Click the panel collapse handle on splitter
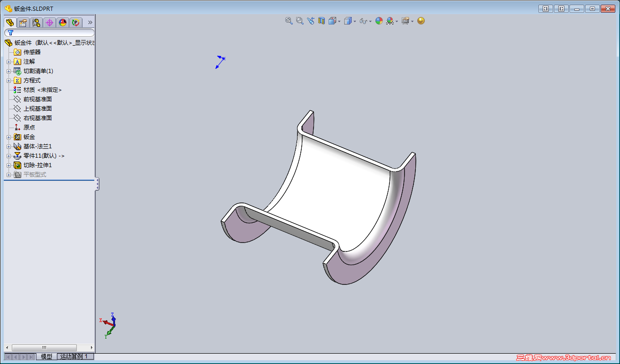The height and width of the screenshot is (364, 620). point(97,184)
